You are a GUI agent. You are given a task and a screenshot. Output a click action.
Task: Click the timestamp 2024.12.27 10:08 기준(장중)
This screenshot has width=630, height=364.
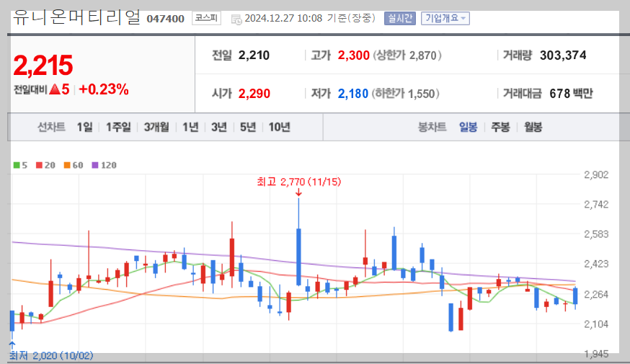pyautogui.click(x=310, y=19)
